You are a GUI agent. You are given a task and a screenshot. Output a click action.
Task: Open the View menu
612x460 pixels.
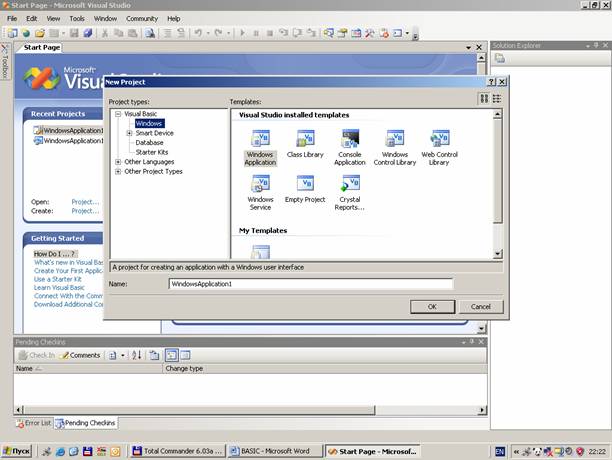click(53, 19)
